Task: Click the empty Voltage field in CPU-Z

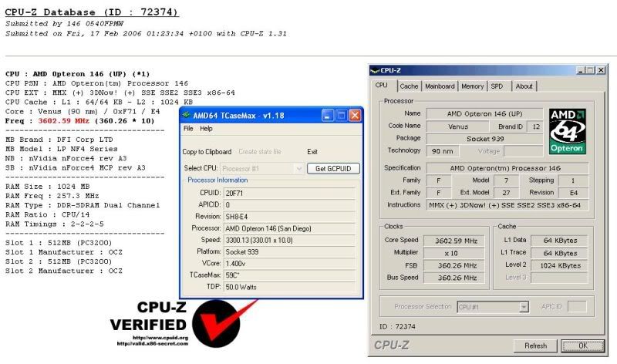Action: point(524,151)
